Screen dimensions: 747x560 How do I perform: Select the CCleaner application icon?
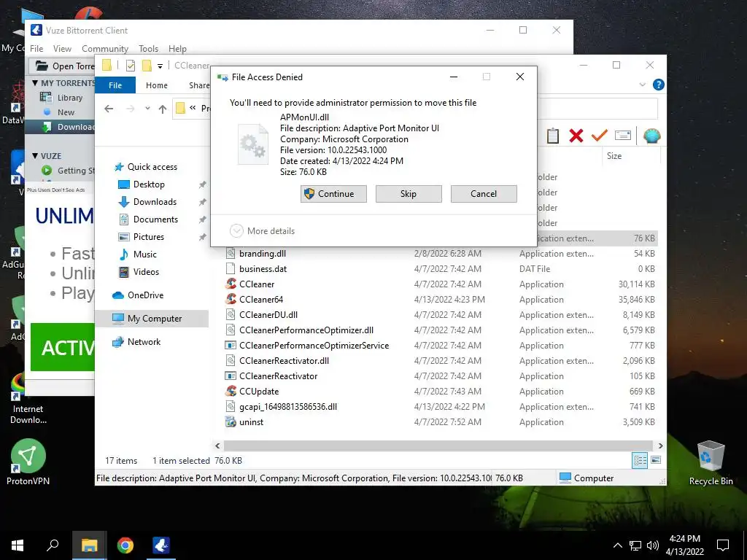click(x=231, y=284)
